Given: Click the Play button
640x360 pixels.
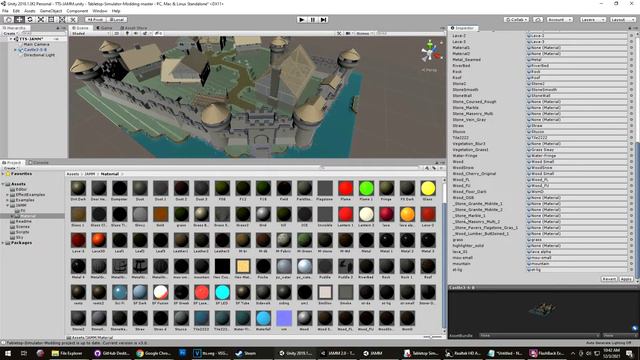Looking at the screenshot, I should tap(302, 20).
